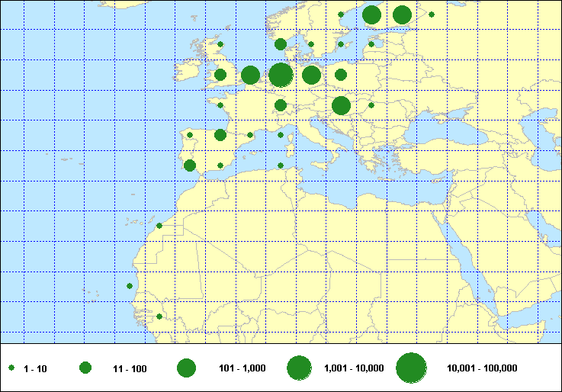Click the medium circle over Wales
Screen dimensions: 562x392
(220, 75)
